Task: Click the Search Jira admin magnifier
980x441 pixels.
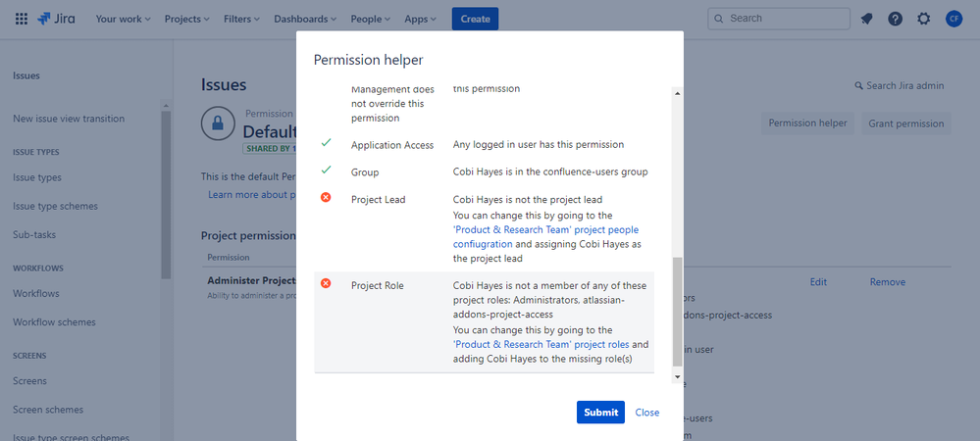Action: pyautogui.click(x=858, y=85)
